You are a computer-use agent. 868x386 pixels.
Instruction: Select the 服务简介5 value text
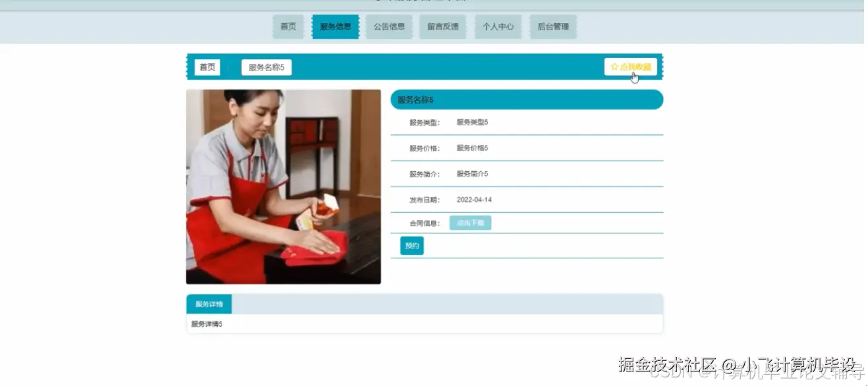click(x=473, y=174)
